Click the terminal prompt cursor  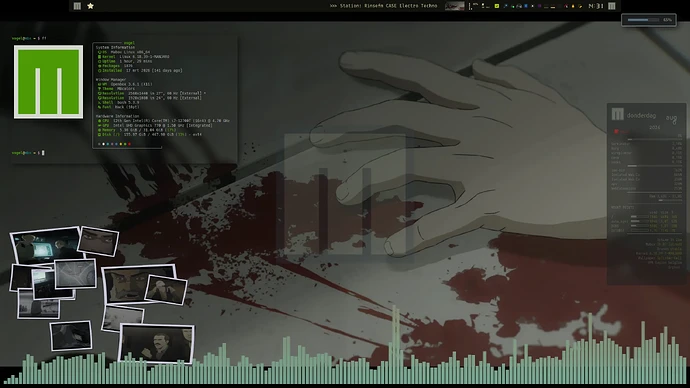point(43,153)
